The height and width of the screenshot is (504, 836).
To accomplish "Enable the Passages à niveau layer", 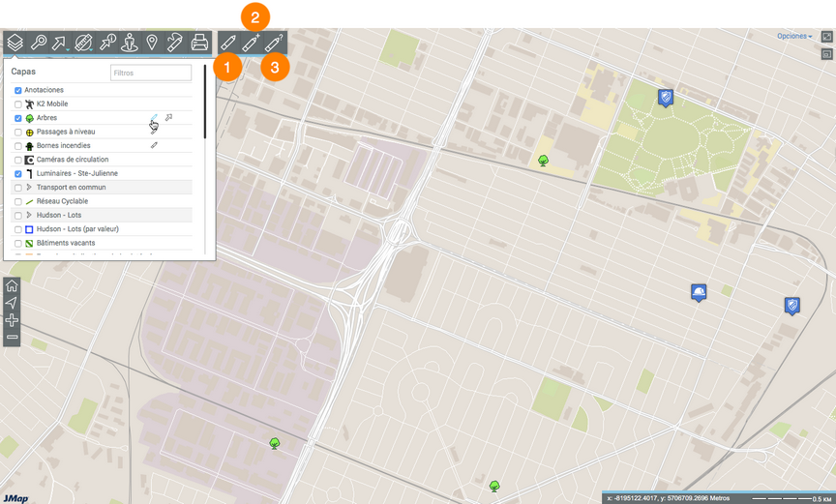I will pos(18,133).
